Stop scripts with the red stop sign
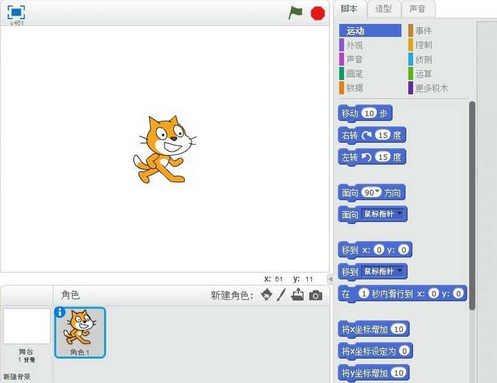 [317, 14]
